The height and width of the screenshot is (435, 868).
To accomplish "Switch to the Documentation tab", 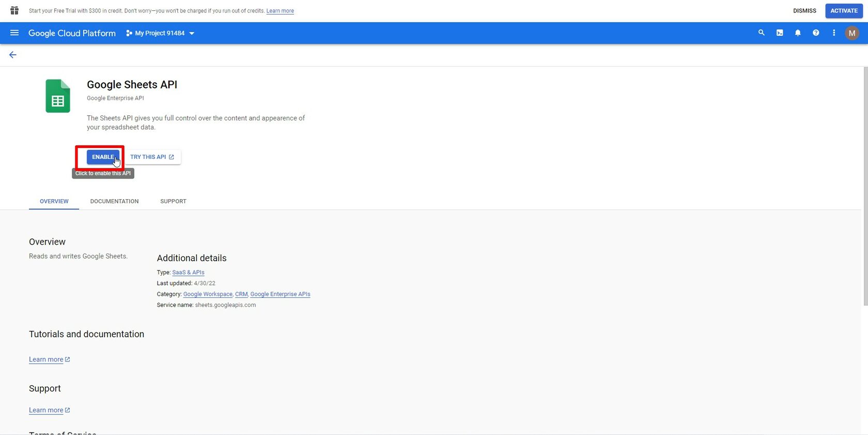I will point(114,201).
